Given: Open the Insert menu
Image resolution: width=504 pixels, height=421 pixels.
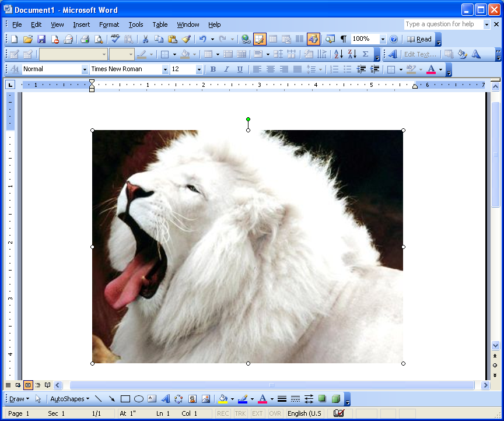Looking at the screenshot, I should [81, 24].
